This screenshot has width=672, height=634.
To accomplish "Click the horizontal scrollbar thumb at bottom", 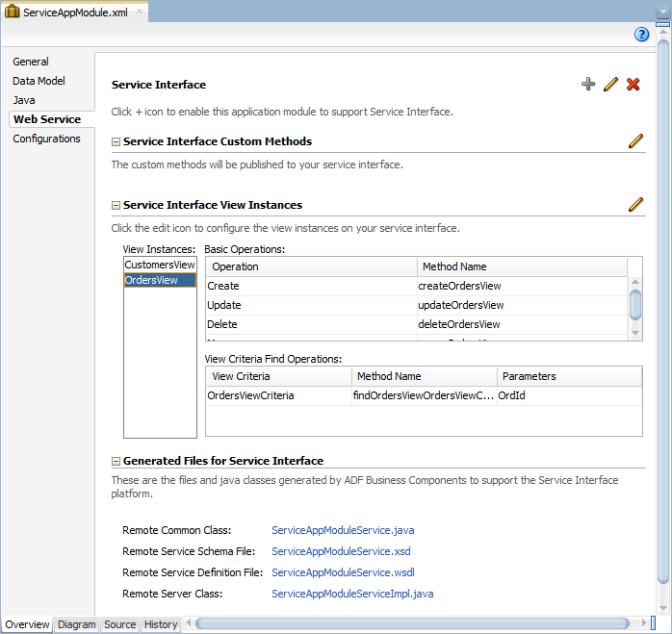I will tap(412, 623).
